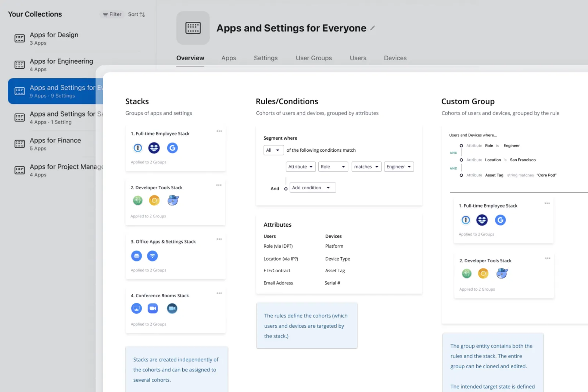The height and width of the screenshot is (392, 588).
Task: Open the Sort control in Your Collections
Action: coord(137,14)
